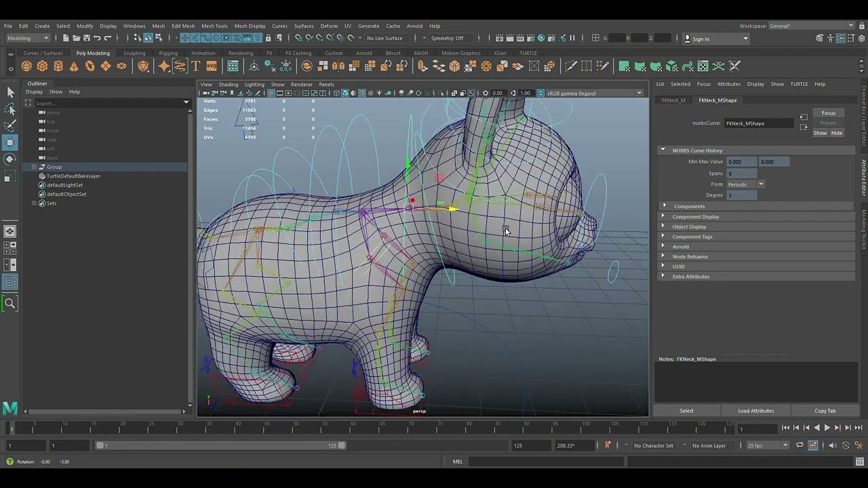868x488 pixels.
Task: Select the Polygon text tool icon
Action: [196, 66]
